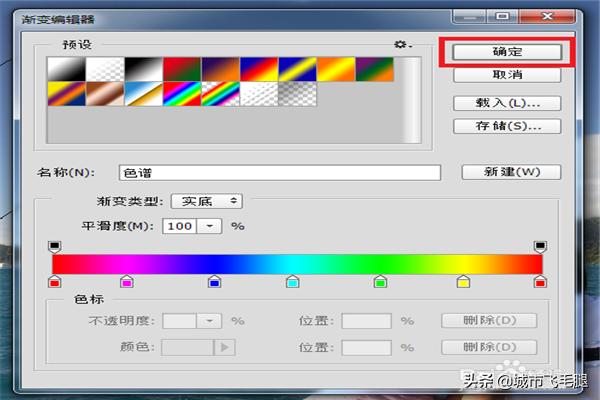600x400 pixels.
Task: Select the leftmost red color stop
Action: (55, 281)
